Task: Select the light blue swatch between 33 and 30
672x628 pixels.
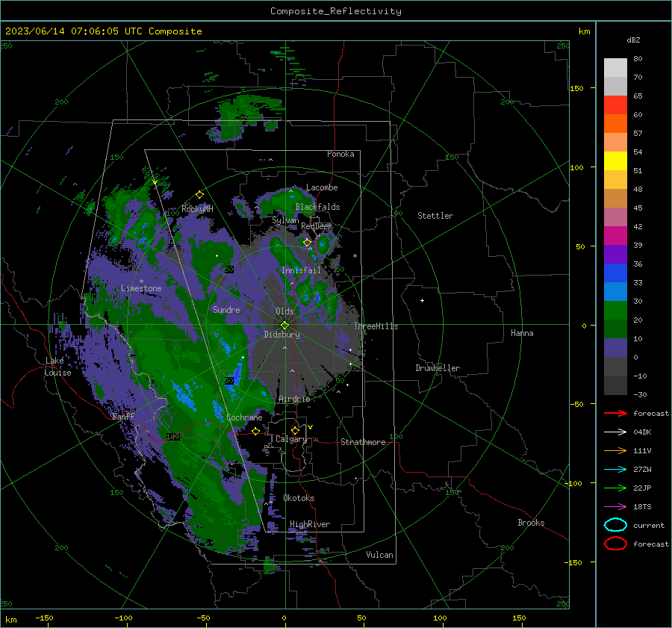Action: point(615,291)
